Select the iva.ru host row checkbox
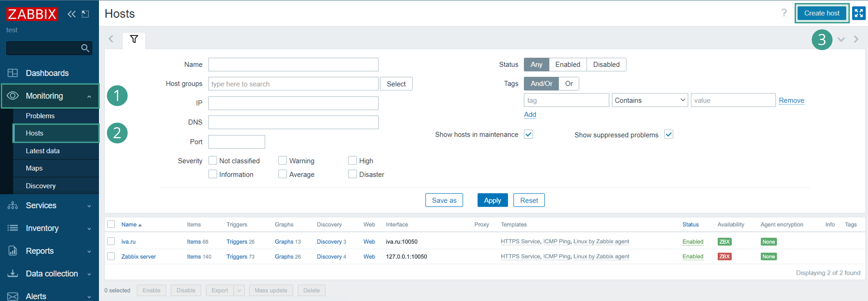This screenshot has height=301, width=868. [x=111, y=241]
